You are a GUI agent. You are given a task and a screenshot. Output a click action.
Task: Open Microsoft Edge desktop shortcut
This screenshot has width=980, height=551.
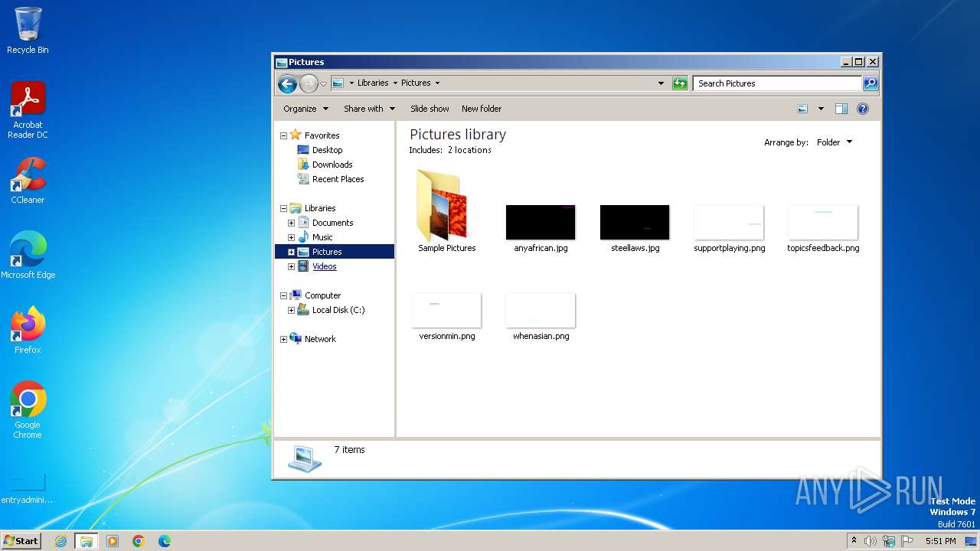tap(28, 256)
